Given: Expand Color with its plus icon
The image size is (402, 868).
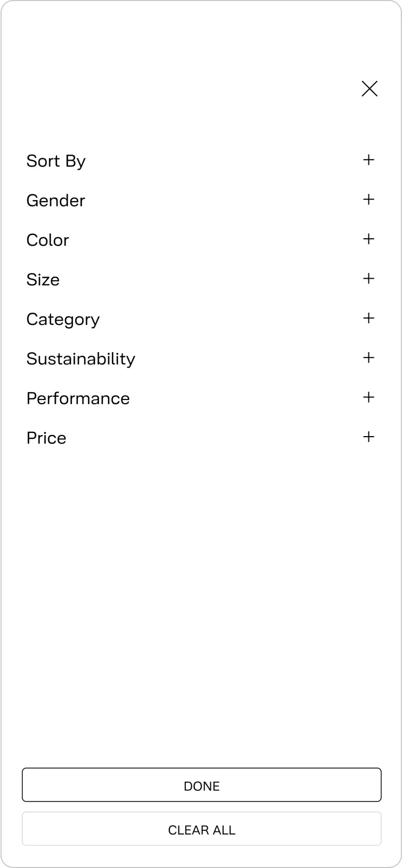Looking at the screenshot, I should (368, 239).
